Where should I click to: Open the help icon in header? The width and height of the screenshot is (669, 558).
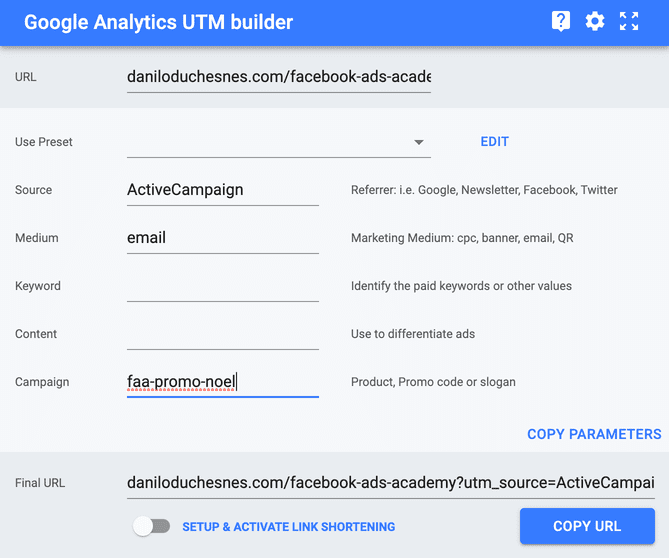coord(561,21)
